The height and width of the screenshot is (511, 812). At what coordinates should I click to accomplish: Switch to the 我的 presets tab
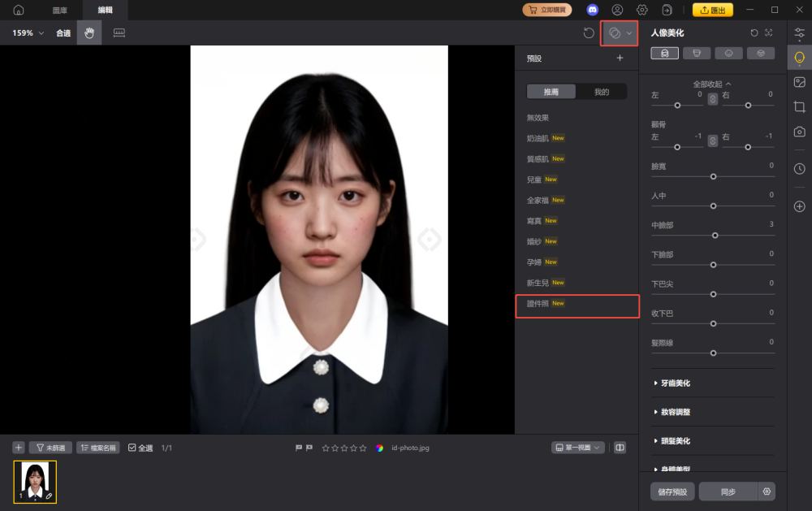[603, 91]
